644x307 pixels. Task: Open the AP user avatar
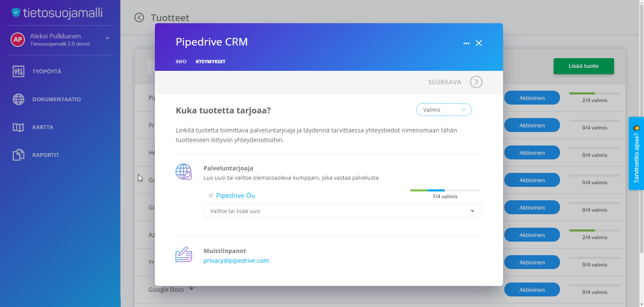click(x=17, y=40)
